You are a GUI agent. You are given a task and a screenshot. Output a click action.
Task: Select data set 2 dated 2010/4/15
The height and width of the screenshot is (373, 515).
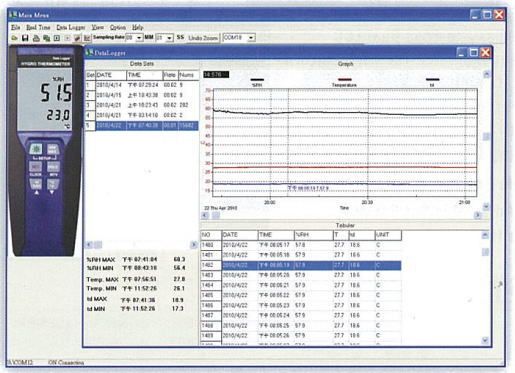142,95
